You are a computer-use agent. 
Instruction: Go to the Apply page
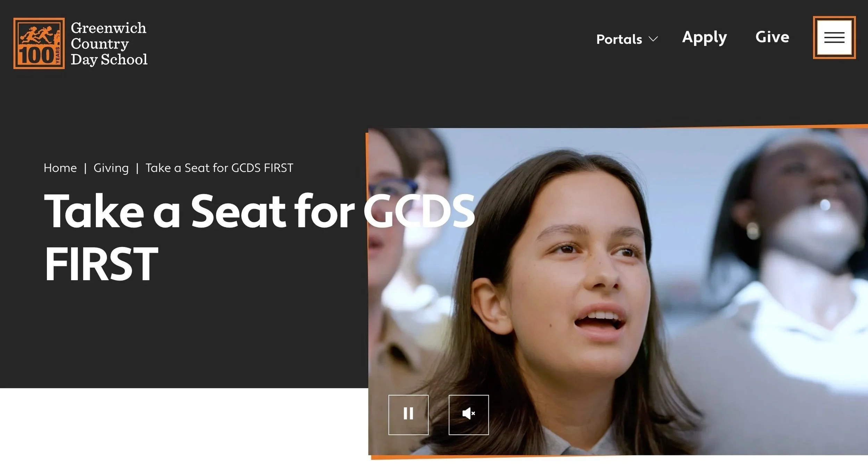click(x=704, y=38)
